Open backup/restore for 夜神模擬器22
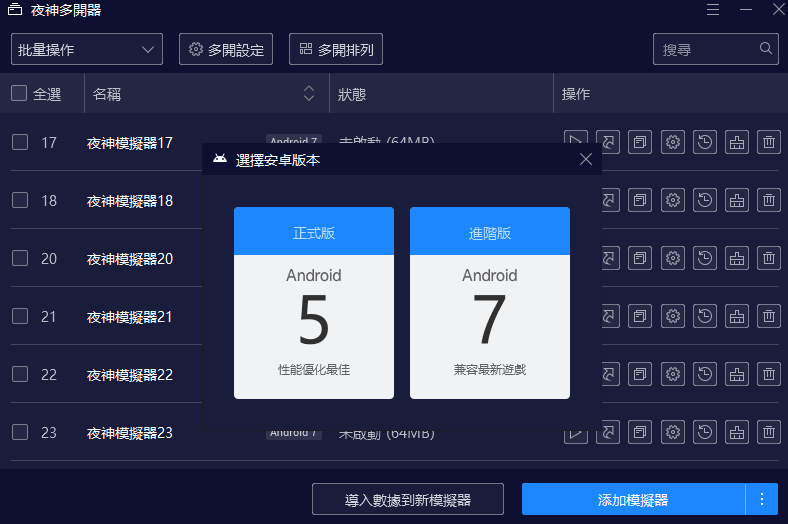This screenshot has height=524, width=788. 705,374
